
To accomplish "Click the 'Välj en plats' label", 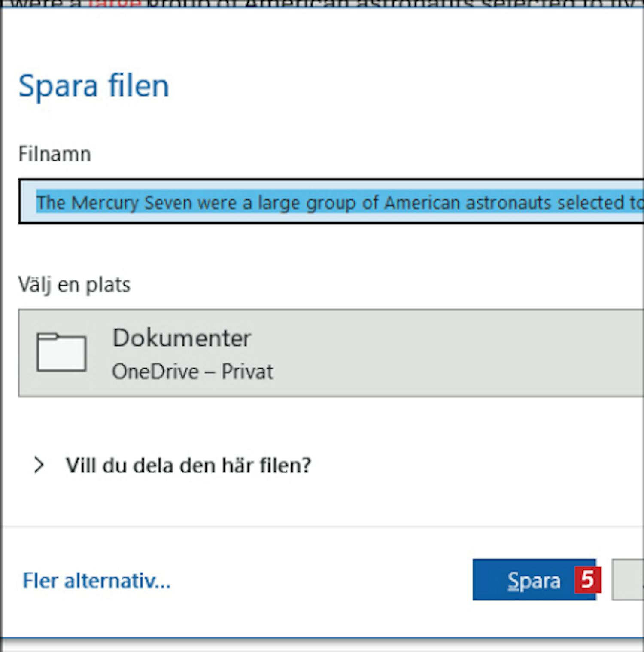I will 74,284.
